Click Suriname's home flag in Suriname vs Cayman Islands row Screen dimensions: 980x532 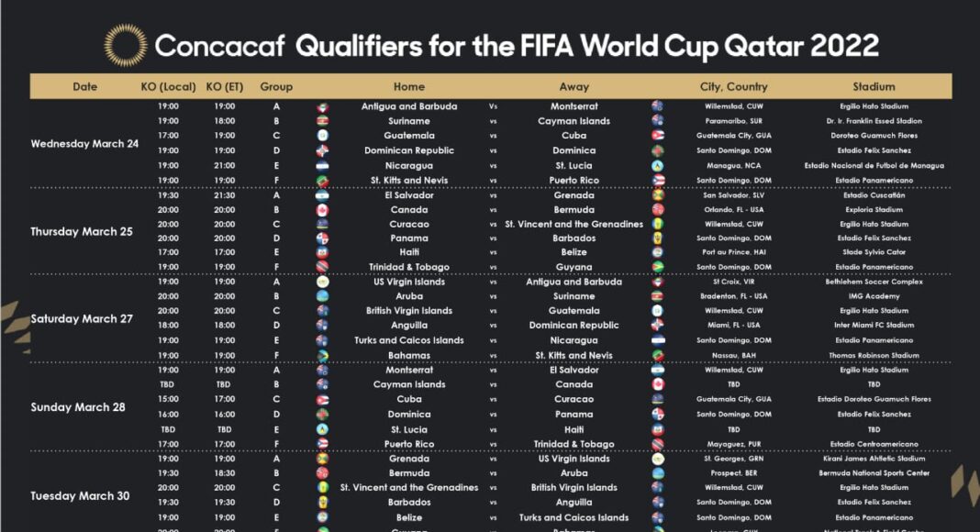(x=322, y=121)
